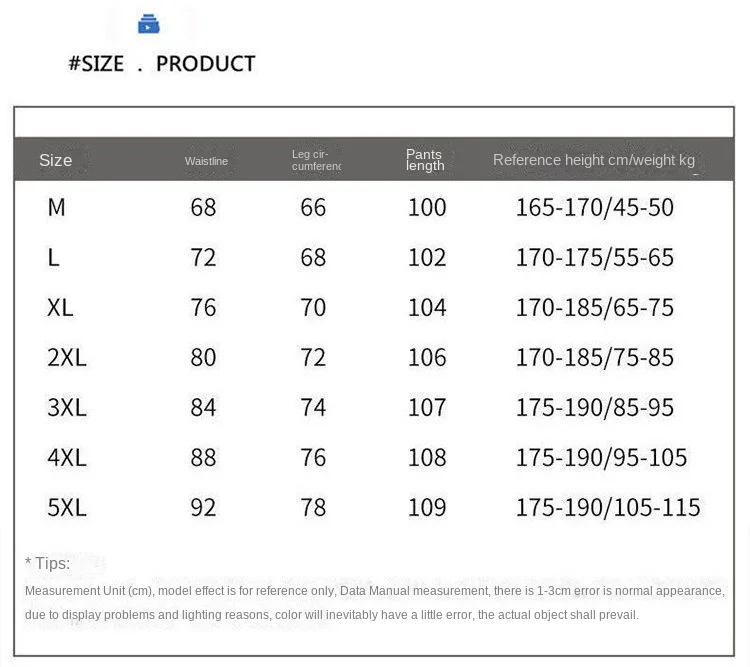750x667 pixels.
Task: Click the Waistline column header
Action: 206,161
